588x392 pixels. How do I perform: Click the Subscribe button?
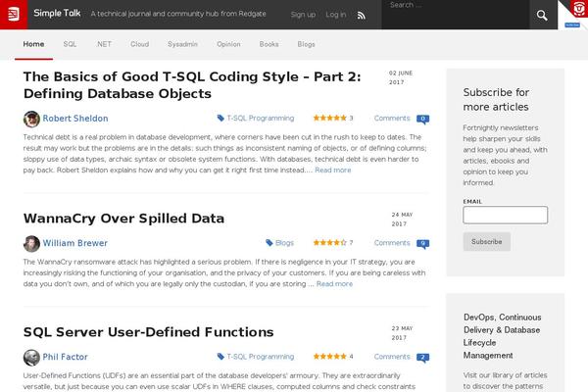[x=487, y=242]
